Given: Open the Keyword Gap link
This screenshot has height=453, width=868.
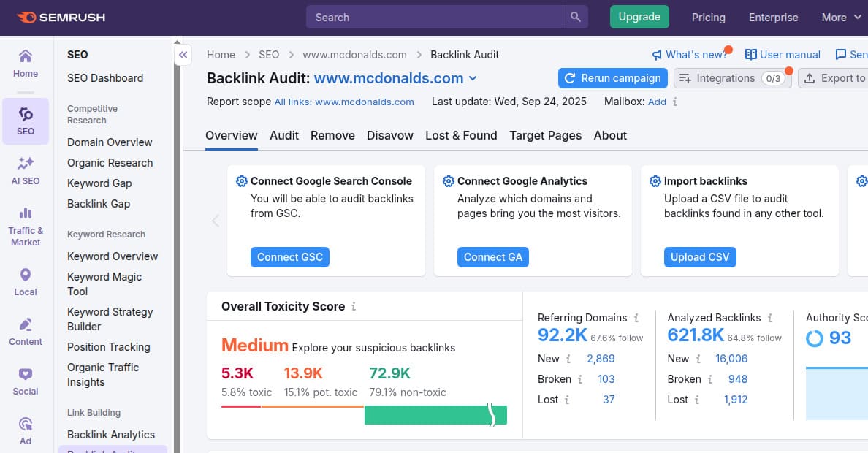Looking at the screenshot, I should (x=99, y=183).
